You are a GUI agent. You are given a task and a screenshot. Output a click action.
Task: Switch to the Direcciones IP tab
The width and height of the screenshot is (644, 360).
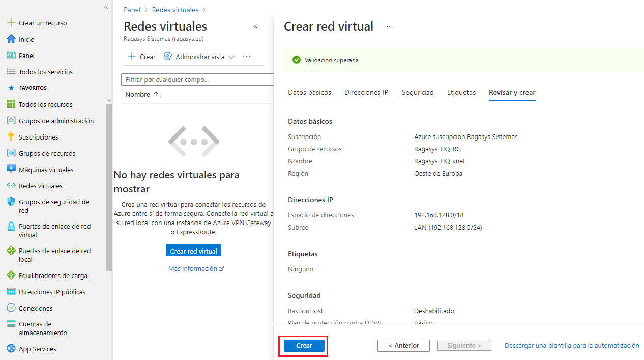(x=366, y=92)
